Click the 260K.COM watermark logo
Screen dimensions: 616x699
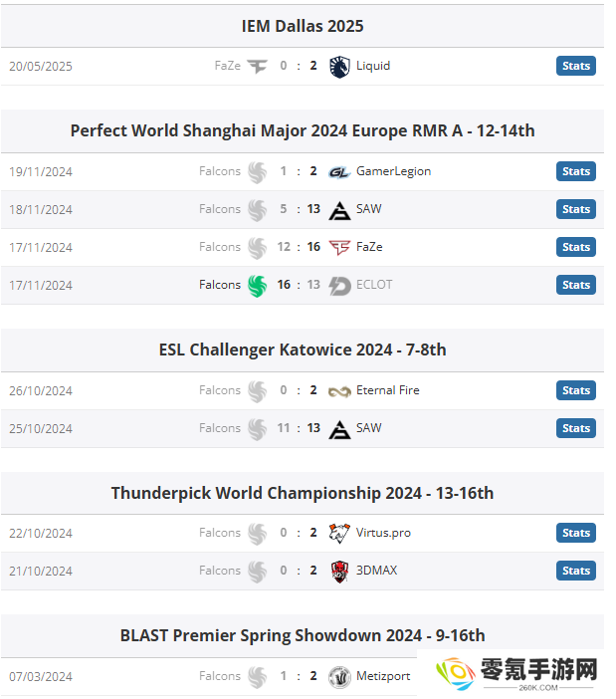tap(516, 673)
